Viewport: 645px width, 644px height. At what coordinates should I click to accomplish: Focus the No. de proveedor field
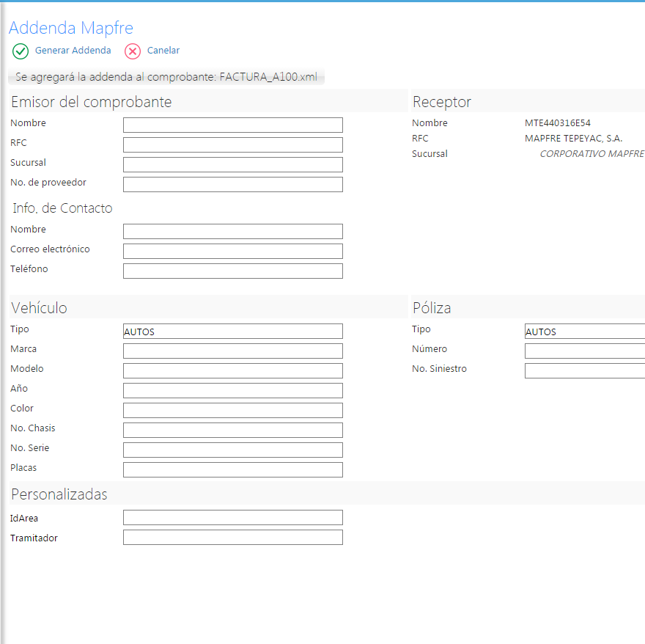click(x=232, y=185)
